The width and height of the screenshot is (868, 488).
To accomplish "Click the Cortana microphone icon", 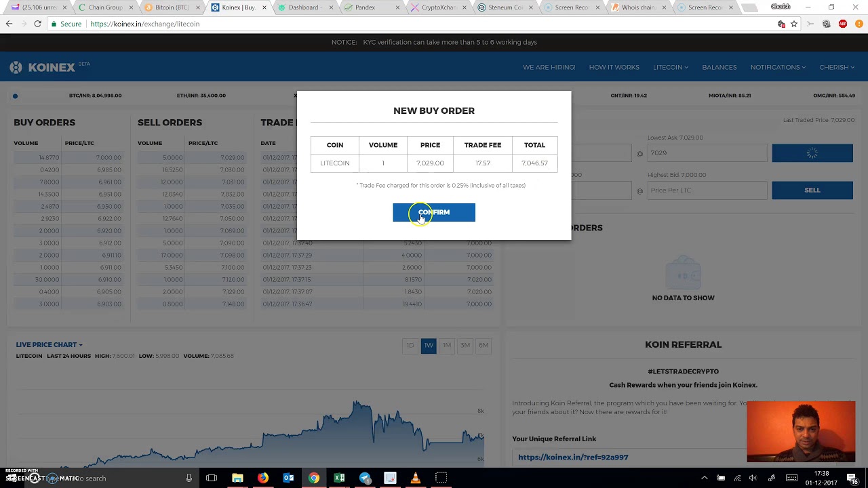I will (x=189, y=479).
